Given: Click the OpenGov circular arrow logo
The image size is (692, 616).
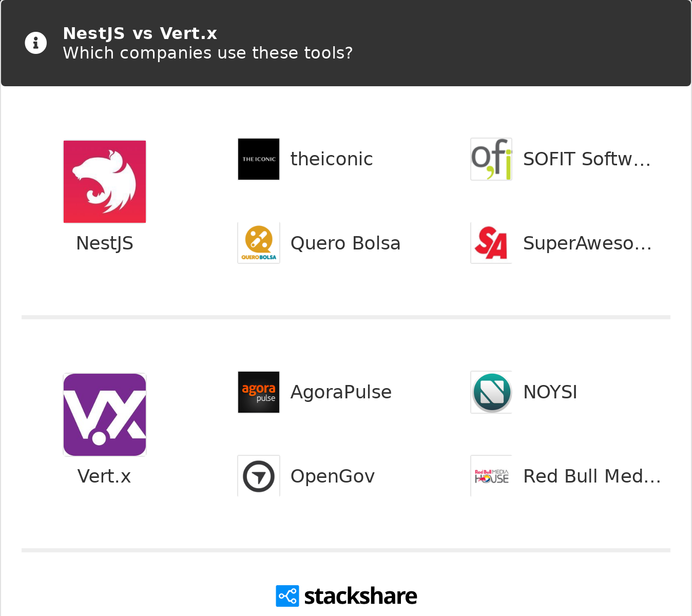Looking at the screenshot, I should [259, 476].
